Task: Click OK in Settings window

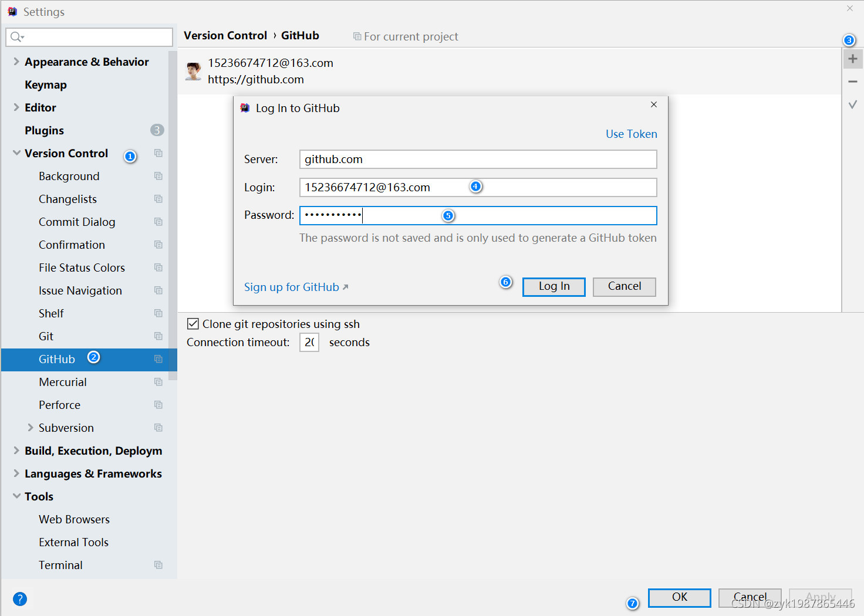Action: click(x=680, y=597)
